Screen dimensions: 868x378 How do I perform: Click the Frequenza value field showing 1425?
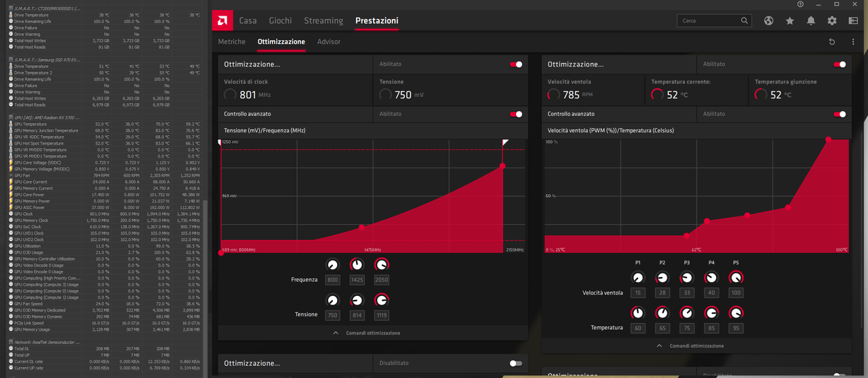click(x=357, y=280)
